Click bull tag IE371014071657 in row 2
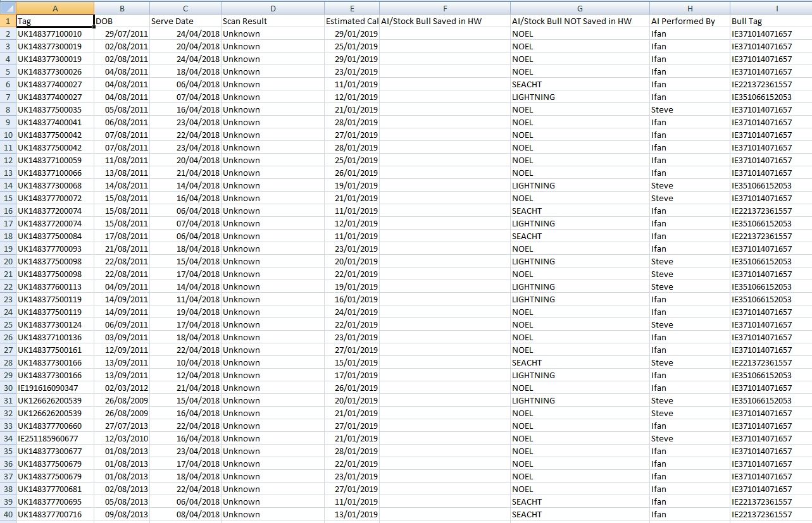 (771, 34)
